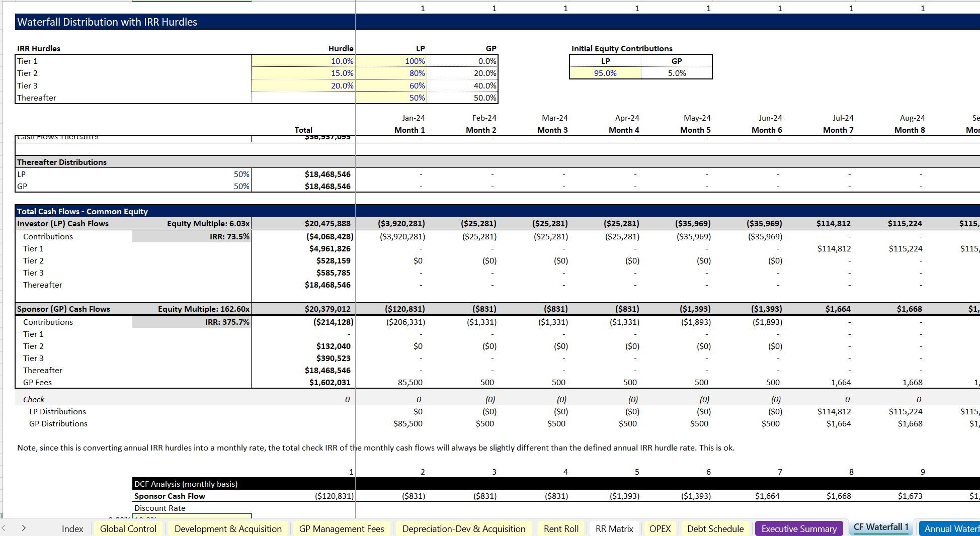The height and width of the screenshot is (536, 980).
Task: Click the Discount Rate label cell
Action: point(160,508)
